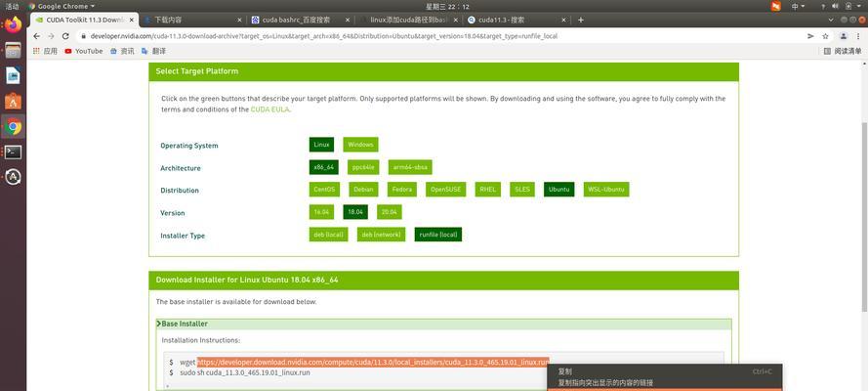Select Linux operating system
The width and height of the screenshot is (868, 391).
click(x=321, y=145)
